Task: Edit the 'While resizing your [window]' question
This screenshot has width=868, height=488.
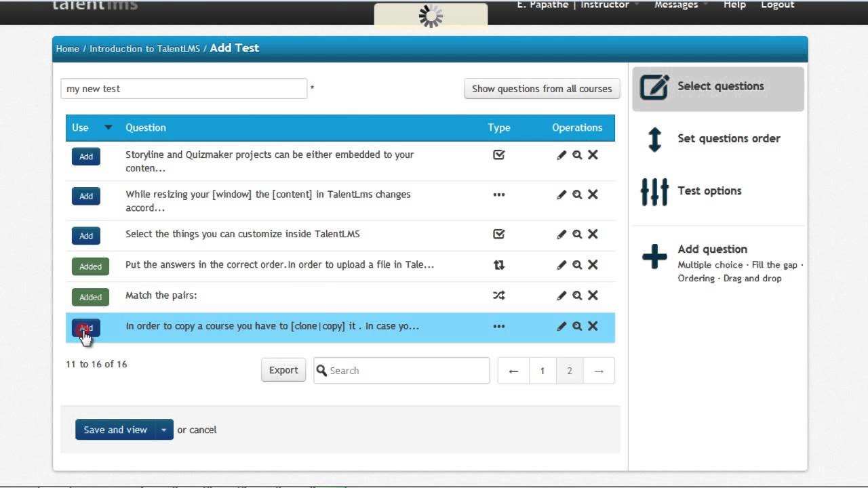Action: [x=561, y=195]
